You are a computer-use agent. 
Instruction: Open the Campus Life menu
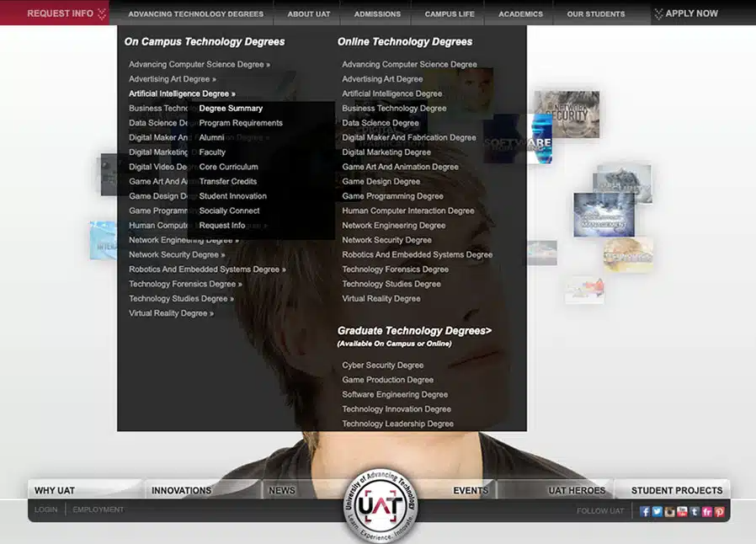pos(449,13)
